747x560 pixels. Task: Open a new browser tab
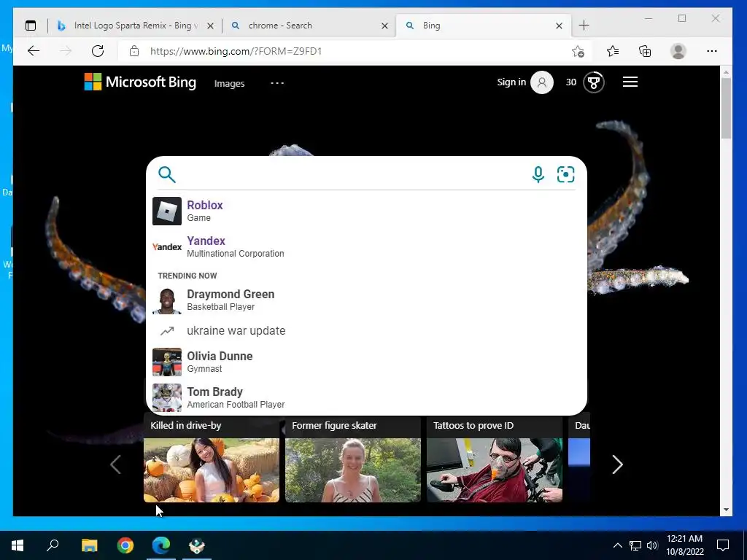[x=584, y=26]
